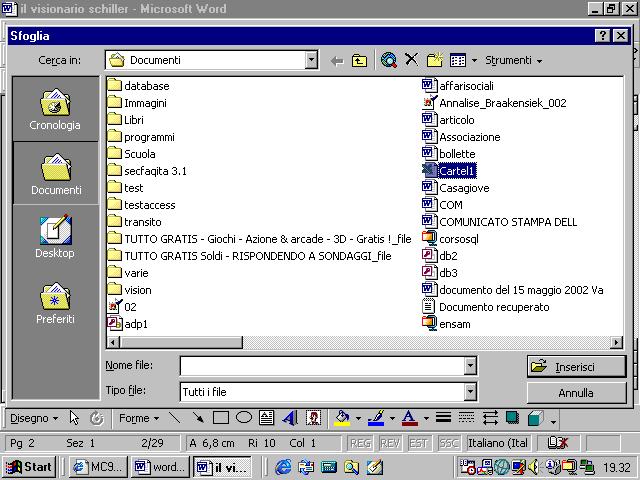This screenshot has width=640, height=480.
Task: Create a new folder
Action: 434,60
